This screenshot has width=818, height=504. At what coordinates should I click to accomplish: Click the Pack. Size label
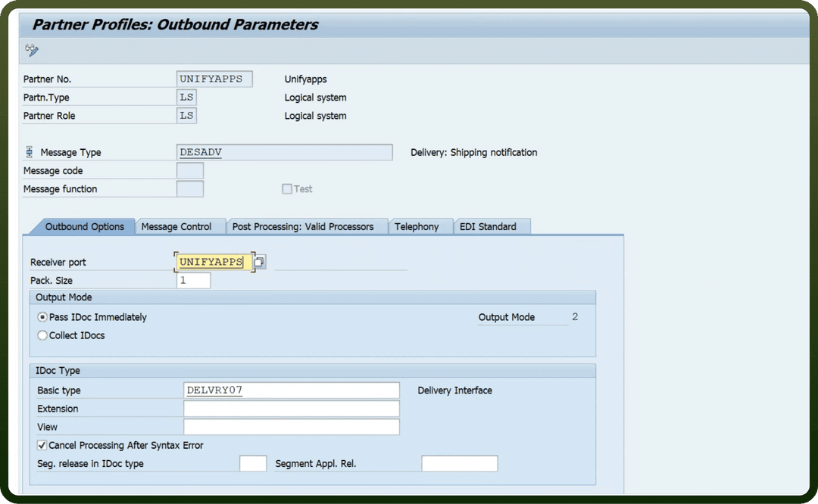click(x=52, y=281)
